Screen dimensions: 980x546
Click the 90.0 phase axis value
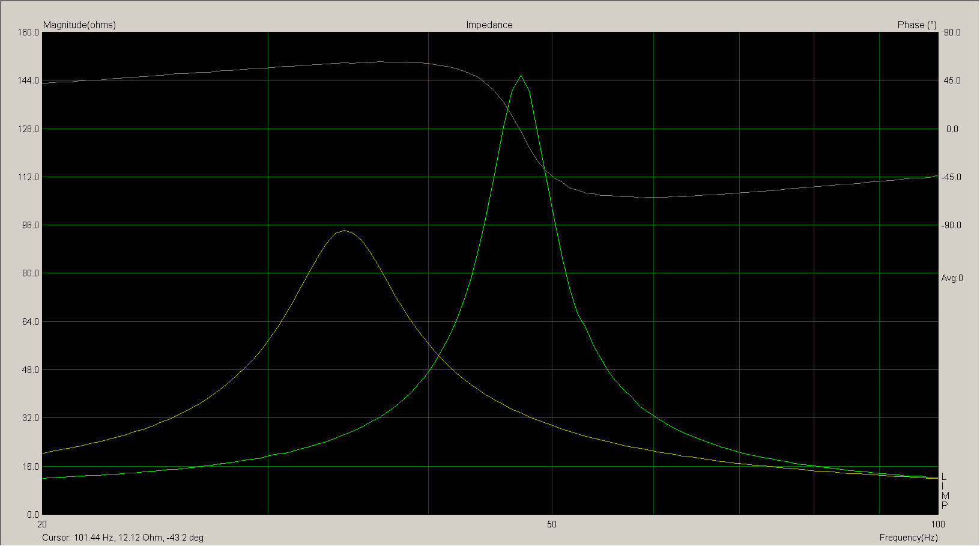tap(952, 32)
